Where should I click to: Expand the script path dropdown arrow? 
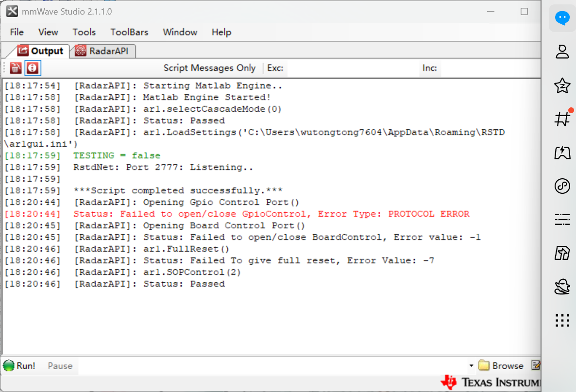[x=471, y=366]
